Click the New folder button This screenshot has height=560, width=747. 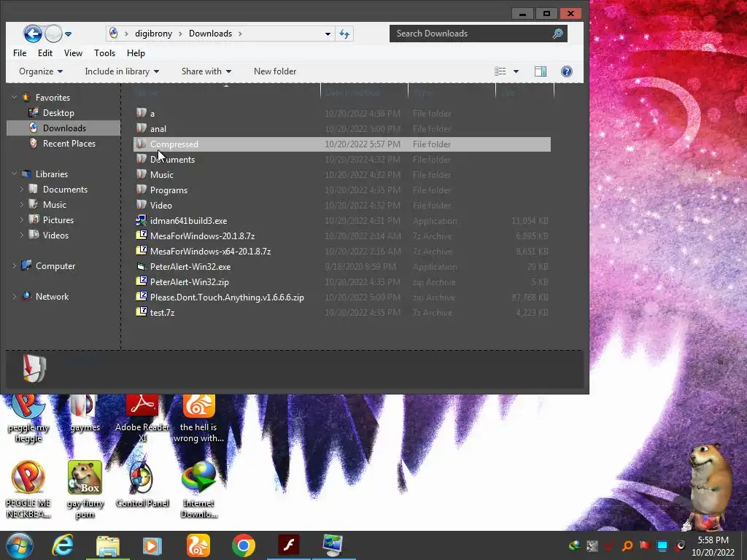(x=275, y=71)
